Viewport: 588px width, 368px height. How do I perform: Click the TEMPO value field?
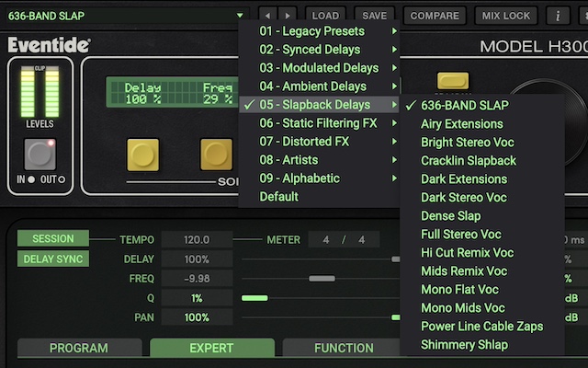tap(196, 240)
